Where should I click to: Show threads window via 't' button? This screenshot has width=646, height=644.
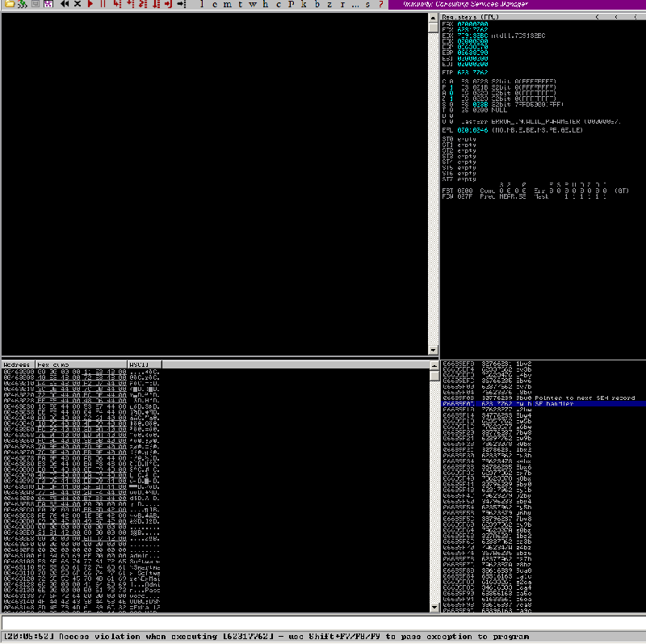(240, 5)
